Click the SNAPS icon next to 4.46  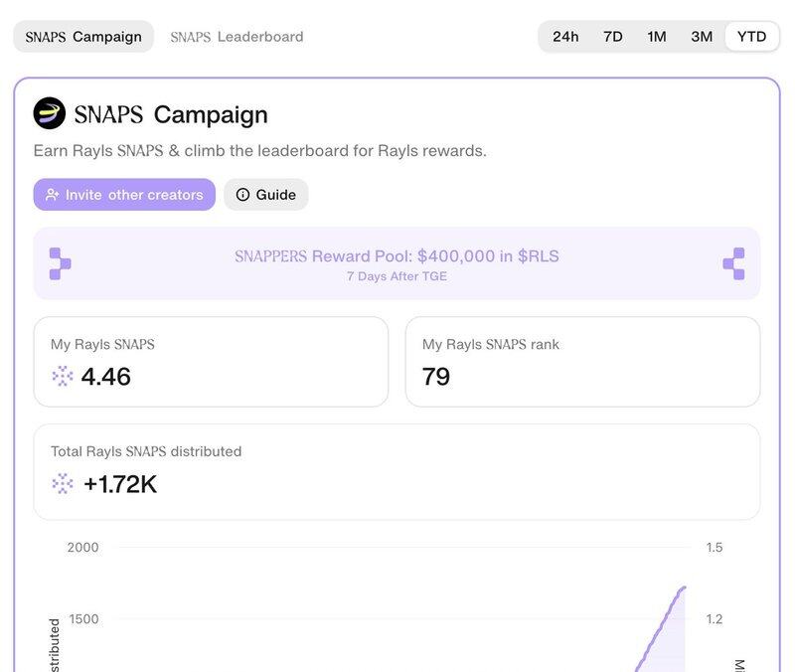[63, 377]
